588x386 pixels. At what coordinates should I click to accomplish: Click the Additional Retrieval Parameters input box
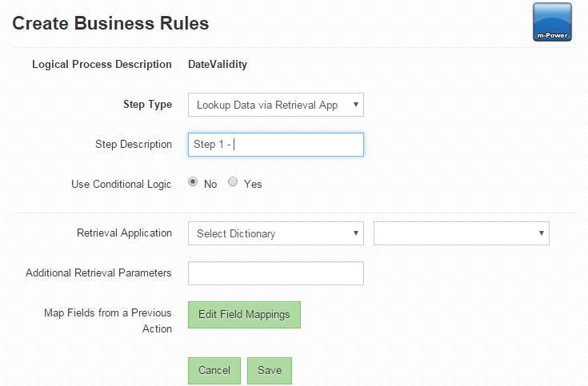coord(276,273)
